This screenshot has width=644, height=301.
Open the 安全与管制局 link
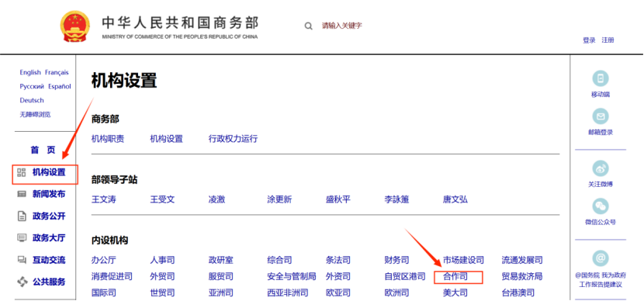(x=292, y=276)
